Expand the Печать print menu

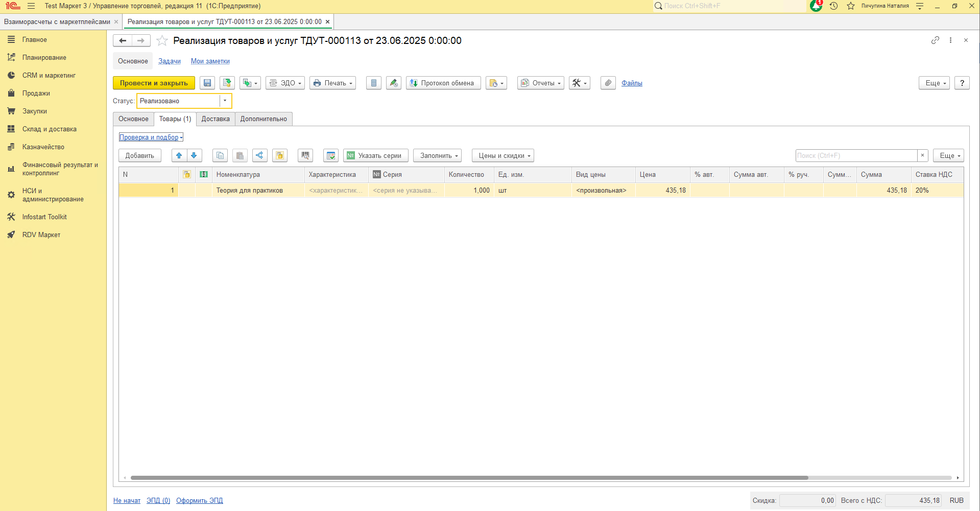[x=332, y=83]
